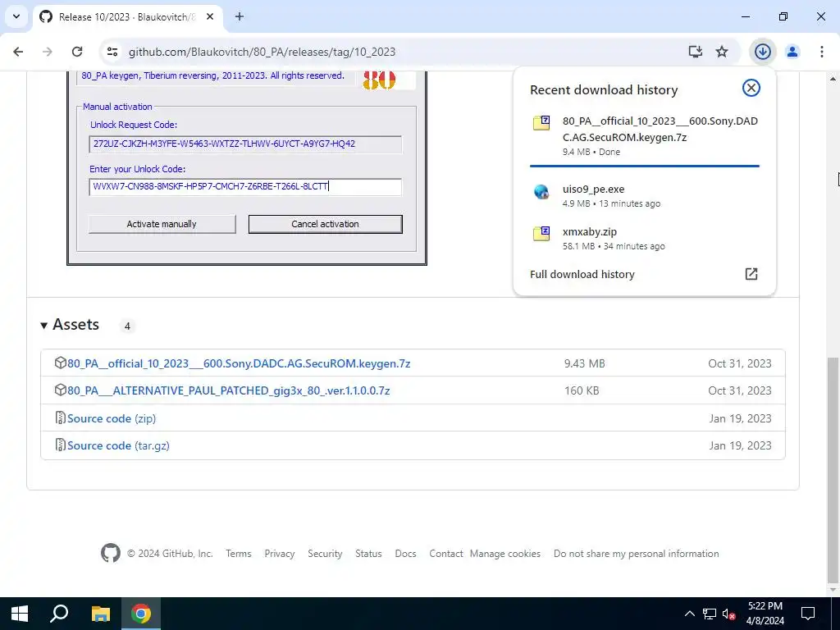Open the Privacy footer link
Image resolution: width=840 pixels, height=630 pixels.
280,554
